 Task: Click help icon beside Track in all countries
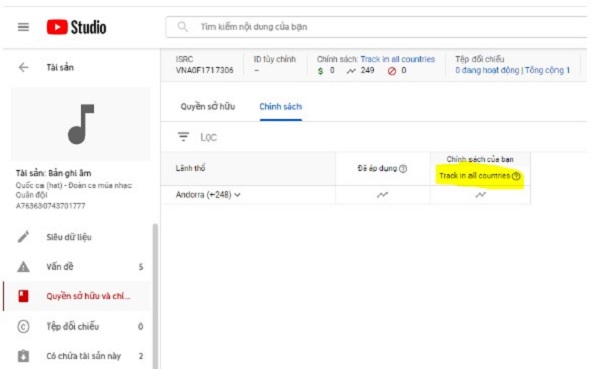(516, 176)
